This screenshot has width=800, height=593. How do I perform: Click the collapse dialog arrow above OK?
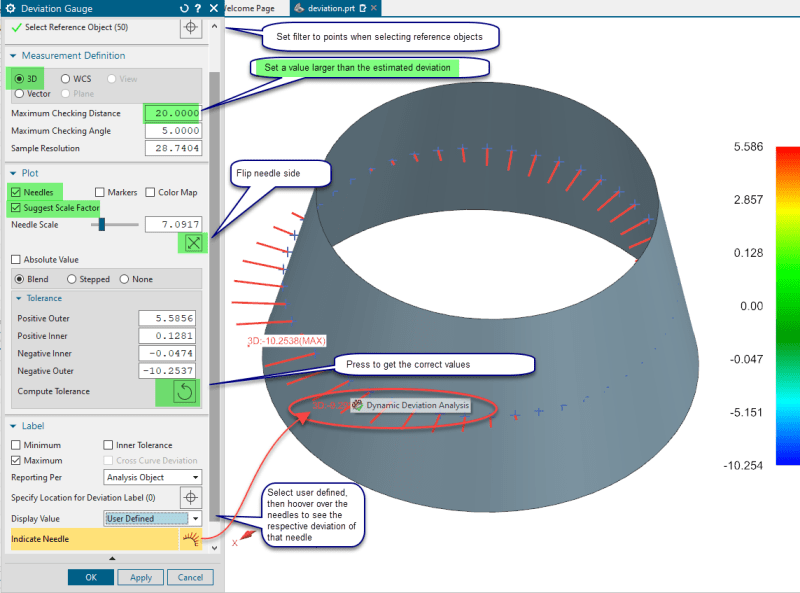click(x=112, y=558)
